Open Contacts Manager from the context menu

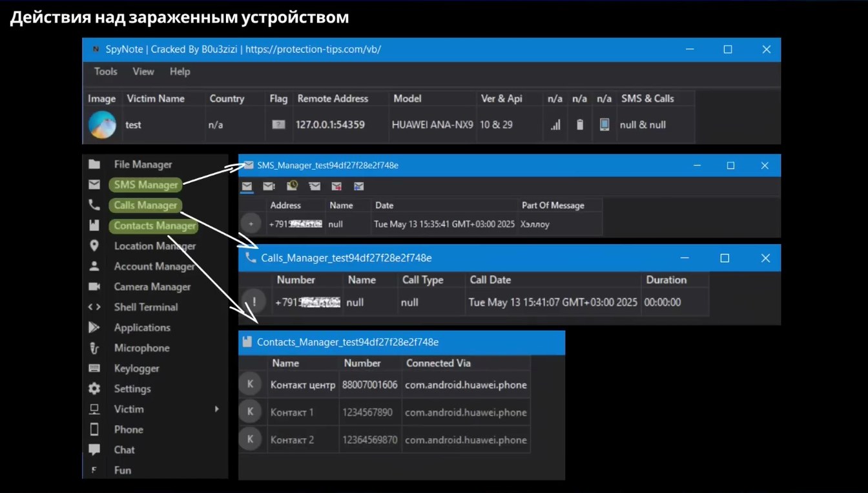154,226
